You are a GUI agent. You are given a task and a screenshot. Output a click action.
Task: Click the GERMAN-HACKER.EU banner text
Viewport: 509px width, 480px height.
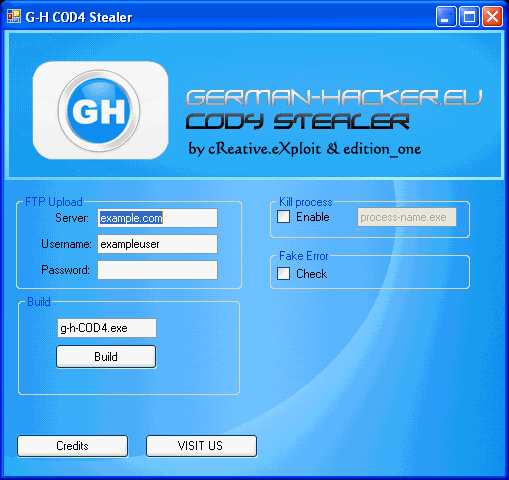pyautogui.click(x=334, y=98)
